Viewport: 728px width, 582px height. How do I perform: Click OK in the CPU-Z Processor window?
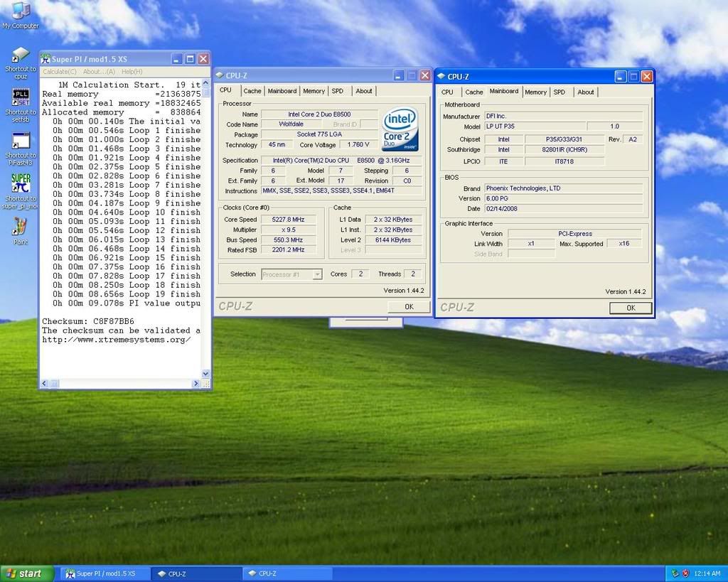(409, 307)
